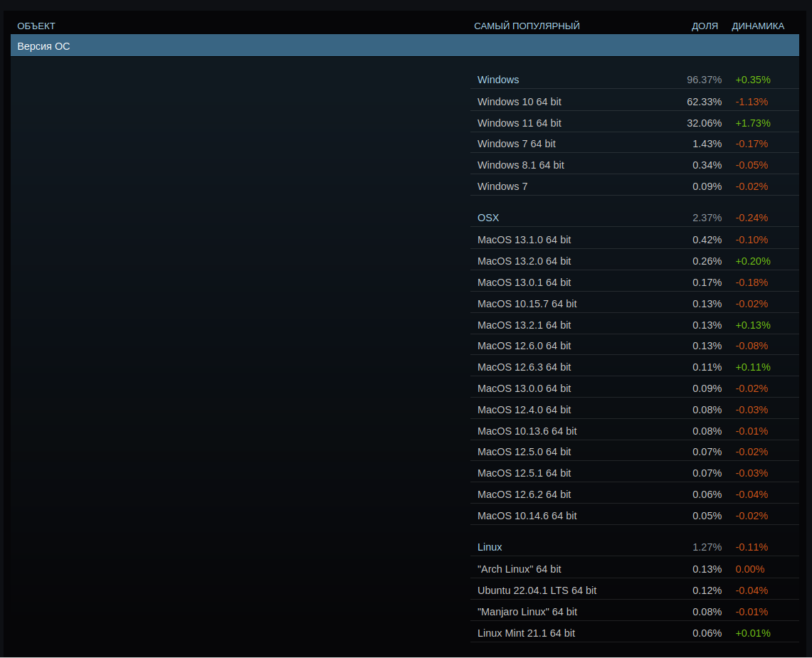Click the -0.24% OSX change value
The width and height of the screenshot is (812, 658).
[752, 218]
